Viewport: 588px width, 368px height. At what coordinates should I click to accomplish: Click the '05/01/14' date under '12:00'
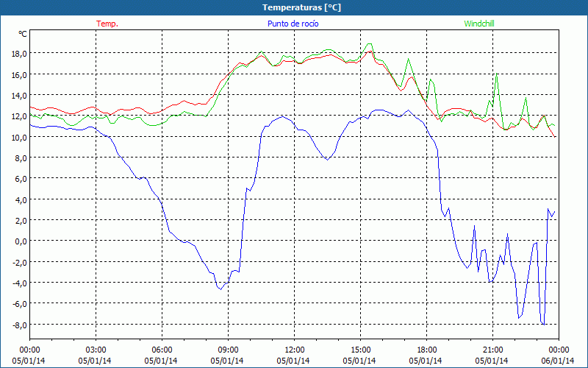pyautogui.click(x=293, y=361)
